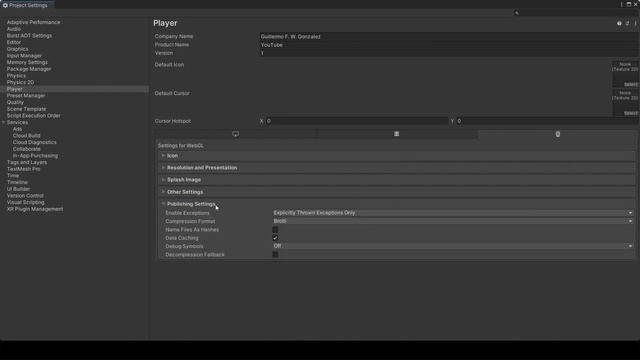Click the Cursor Hotspot X field

357,121
